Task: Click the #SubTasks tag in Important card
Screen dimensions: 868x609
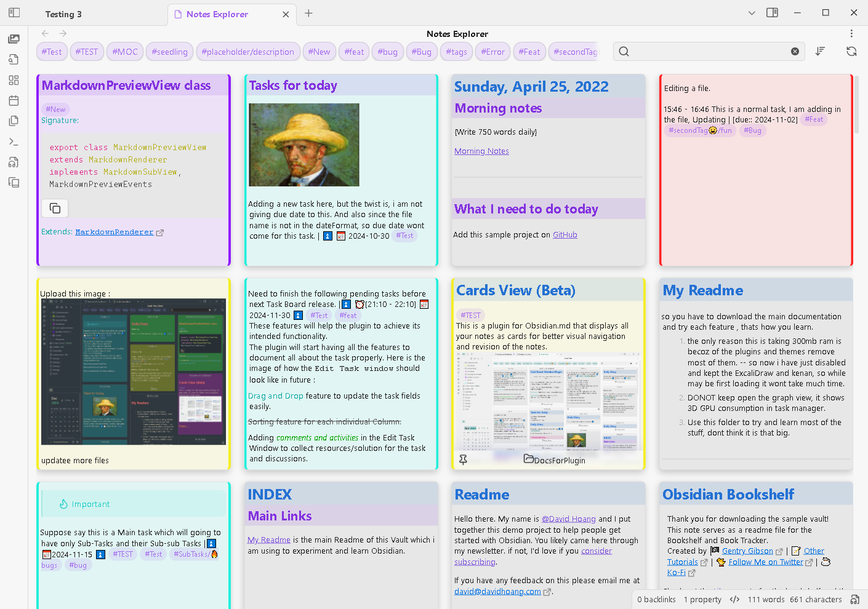Action: click(x=196, y=554)
